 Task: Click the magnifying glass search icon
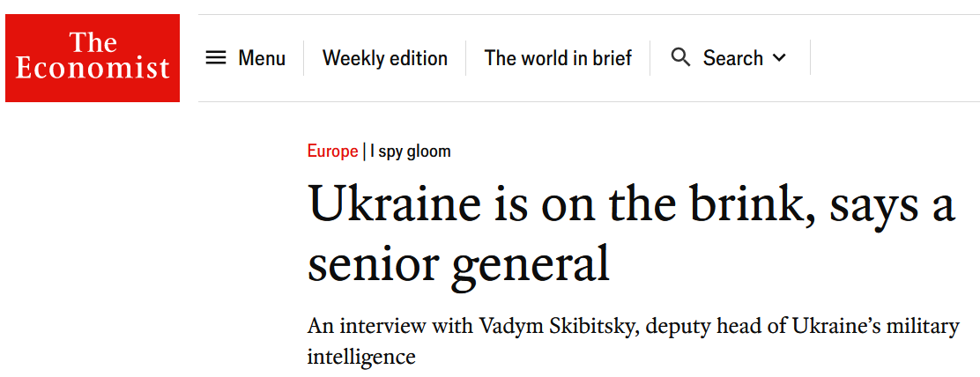680,58
